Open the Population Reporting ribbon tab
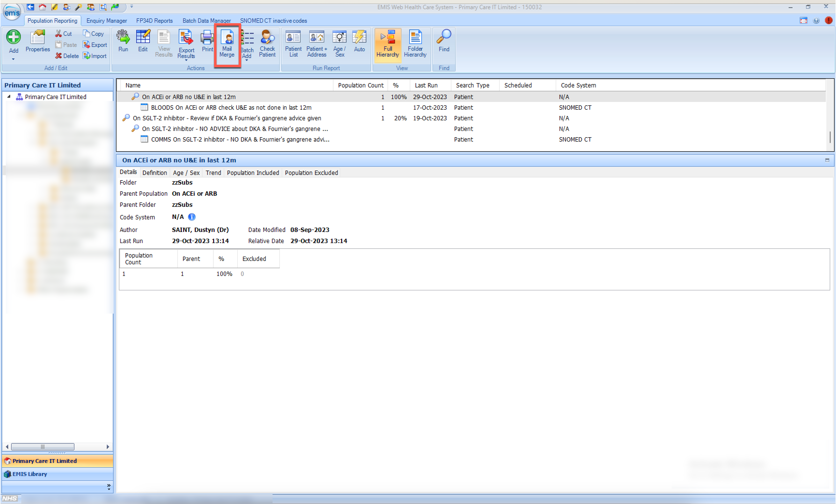 point(52,21)
